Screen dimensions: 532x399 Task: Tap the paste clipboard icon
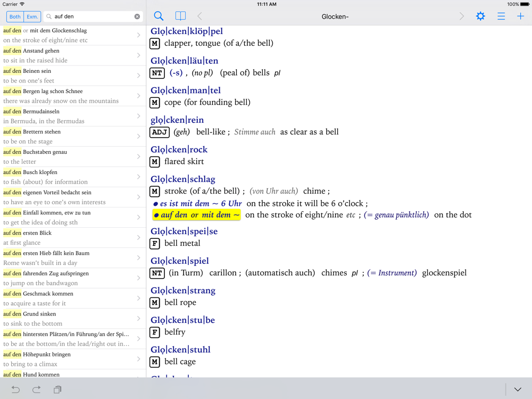(57, 389)
